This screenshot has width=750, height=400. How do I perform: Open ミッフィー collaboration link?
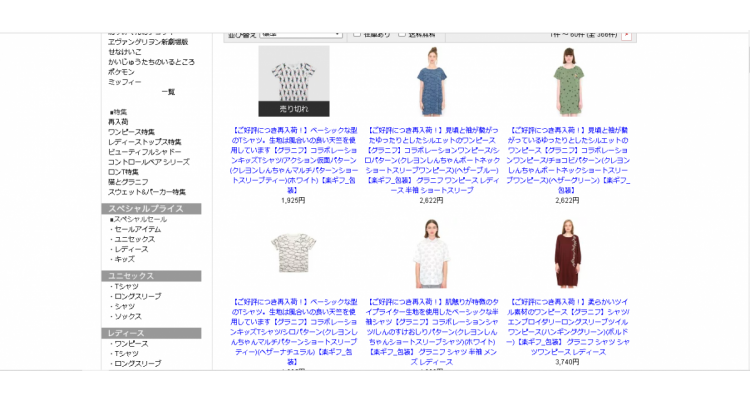coord(124,82)
